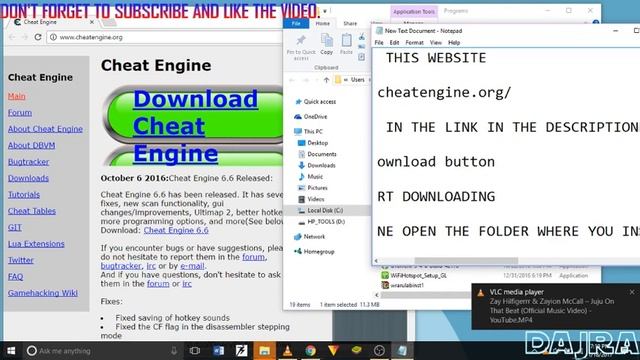Open File Explorer from the taskbar
The image size is (640, 360).
(264, 351)
